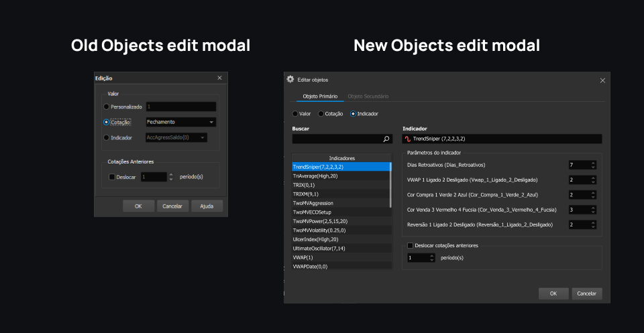Select Indicador radio in Editar objetos
This screenshot has height=333, width=644.
tap(353, 114)
